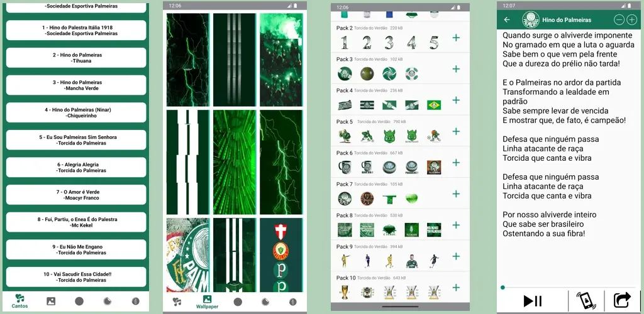Viewport: 644px width, 314px height.
Task: Tap the play/pause button under the lyrics
Action: click(532, 301)
